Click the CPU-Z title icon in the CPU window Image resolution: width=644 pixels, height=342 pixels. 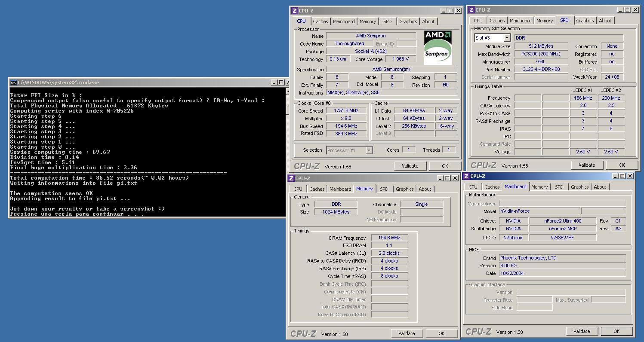click(x=295, y=11)
